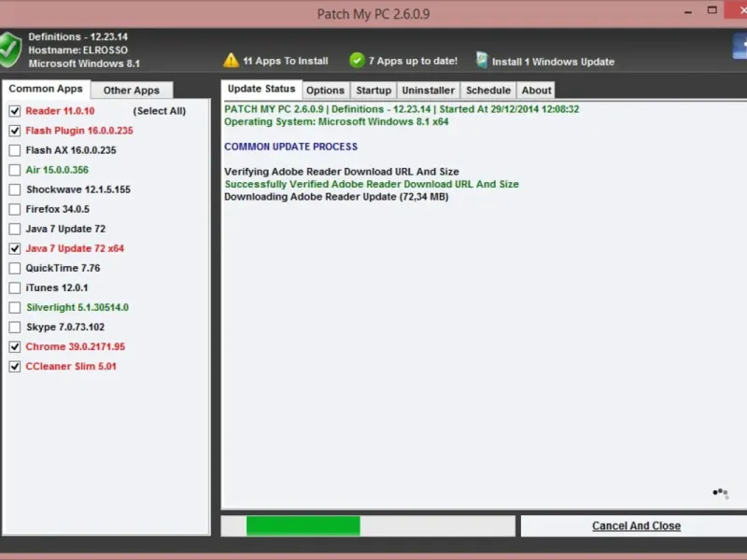Uncheck the CCleaner Slim 5.01 checkbox

(15, 366)
